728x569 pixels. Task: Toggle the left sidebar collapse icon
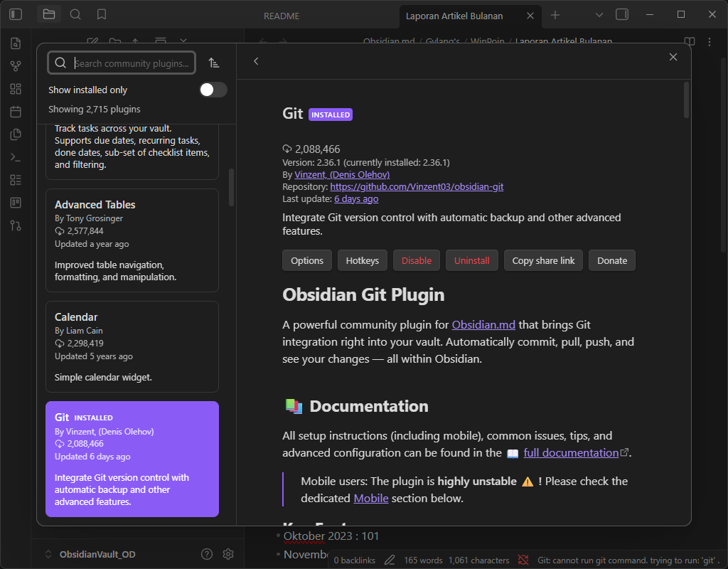pos(16,14)
